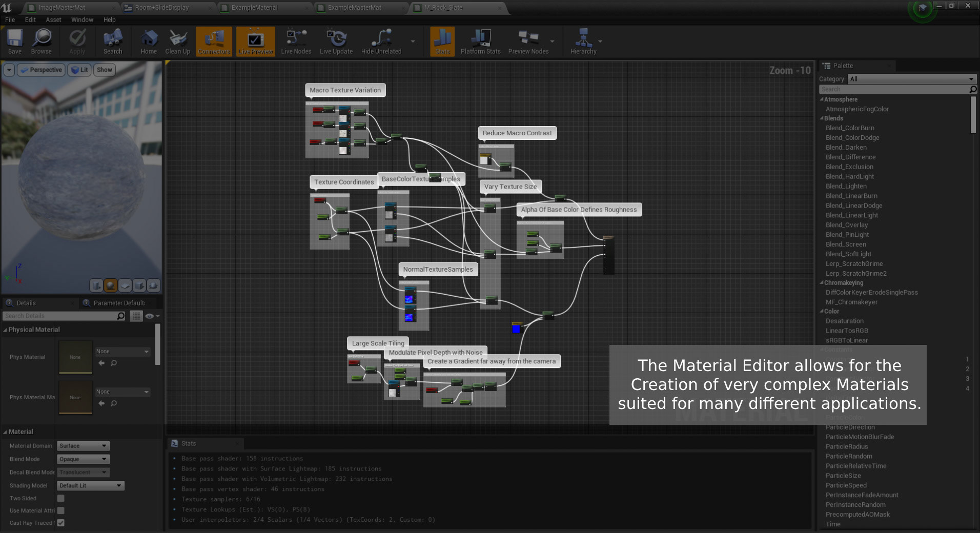
Task: Click the Hierarchy toolbar icon
Action: [x=583, y=42]
